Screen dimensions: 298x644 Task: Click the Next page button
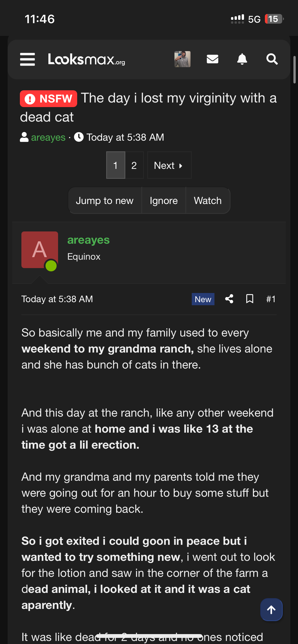pos(169,165)
